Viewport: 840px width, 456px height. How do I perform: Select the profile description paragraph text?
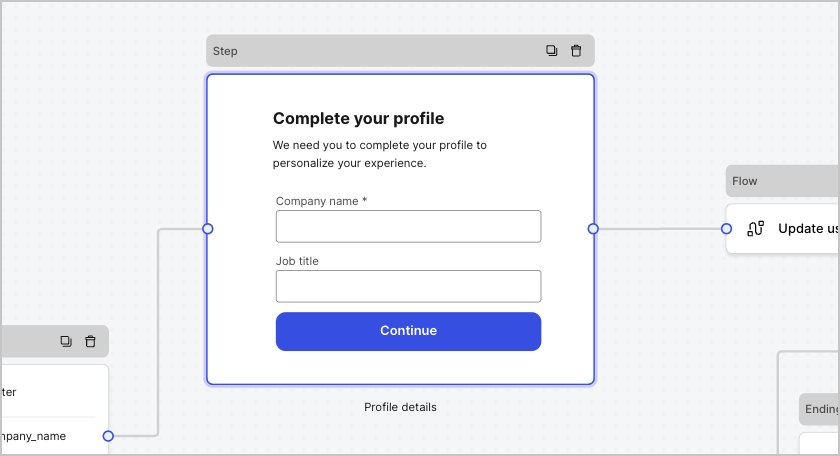pos(379,154)
